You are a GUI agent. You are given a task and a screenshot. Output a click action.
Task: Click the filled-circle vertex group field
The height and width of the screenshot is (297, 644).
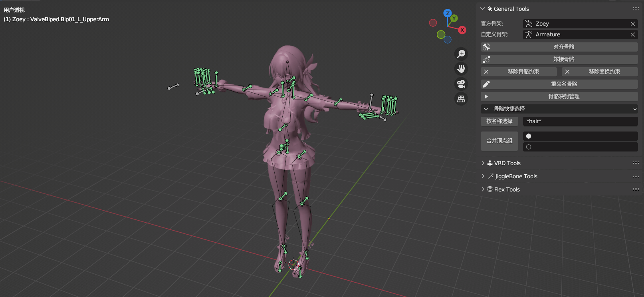pos(580,136)
